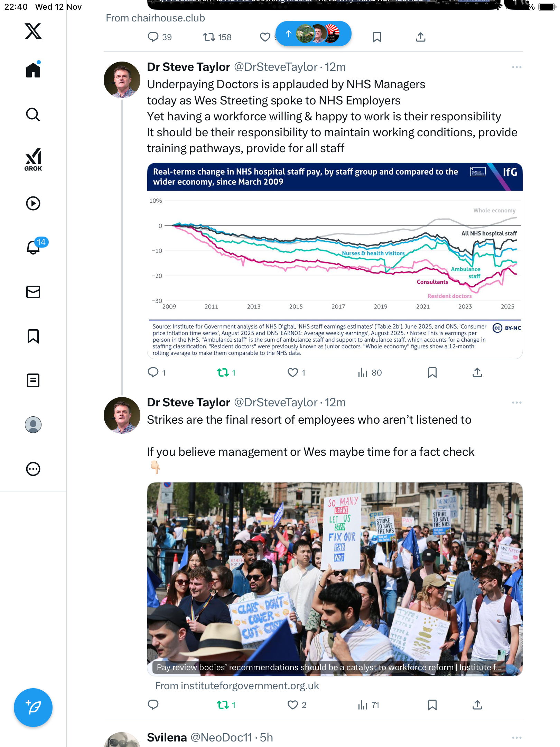Open Lists icon in sidebar
Viewport: 560px width, 747px height.
33,380
